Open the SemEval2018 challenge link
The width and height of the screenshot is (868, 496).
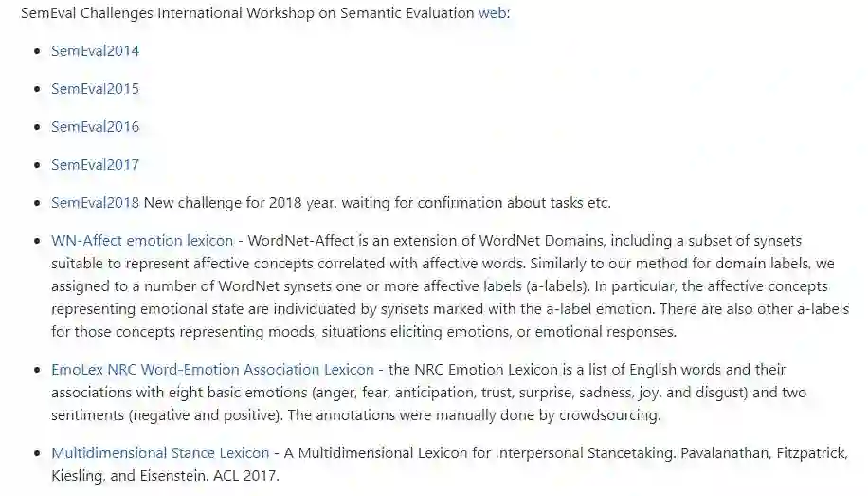[95, 203]
